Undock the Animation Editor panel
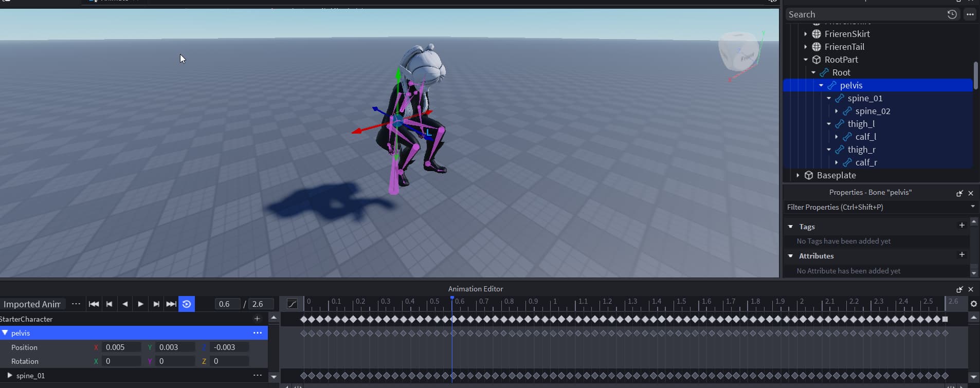 (x=959, y=289)
